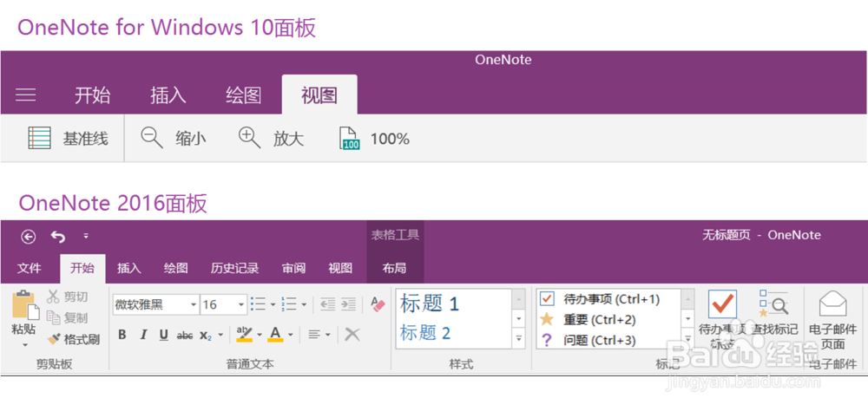Image resolution: width=868 pixels, height=411 pixels.
Task: Switch to the 插入 tab in OneNote for Windows 10 panel
Action: pos(168,95)
